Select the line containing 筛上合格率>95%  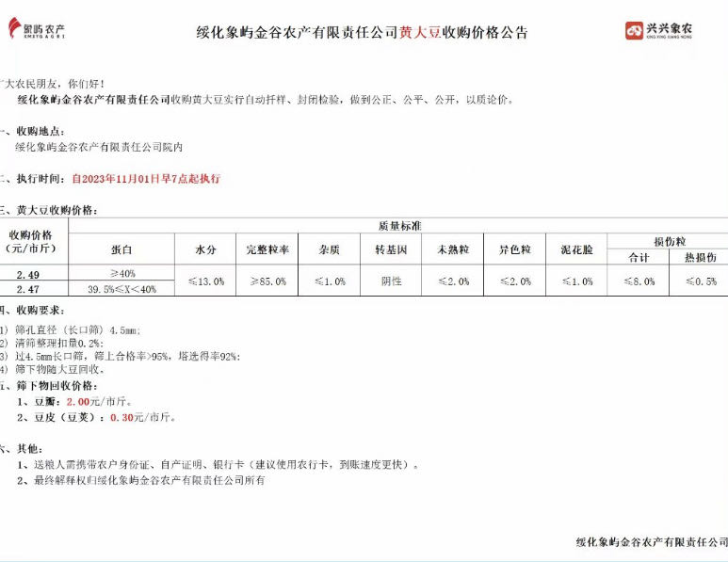point(121,356)
